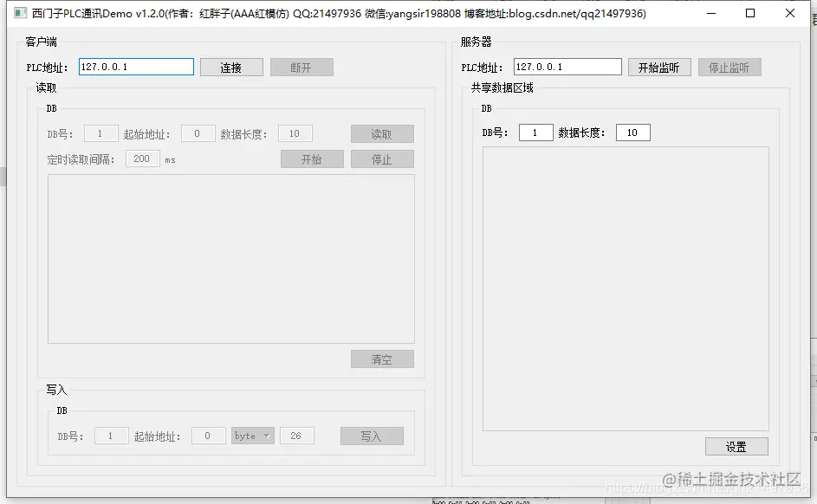Click the client PLC地址 address field

pyautogui.click(x=135, y=65)
